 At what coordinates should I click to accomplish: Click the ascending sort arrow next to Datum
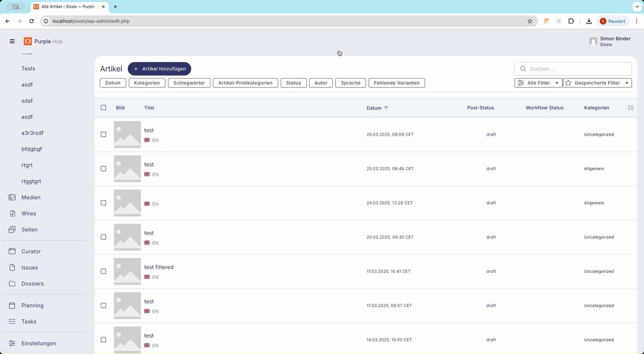[386, 108]
